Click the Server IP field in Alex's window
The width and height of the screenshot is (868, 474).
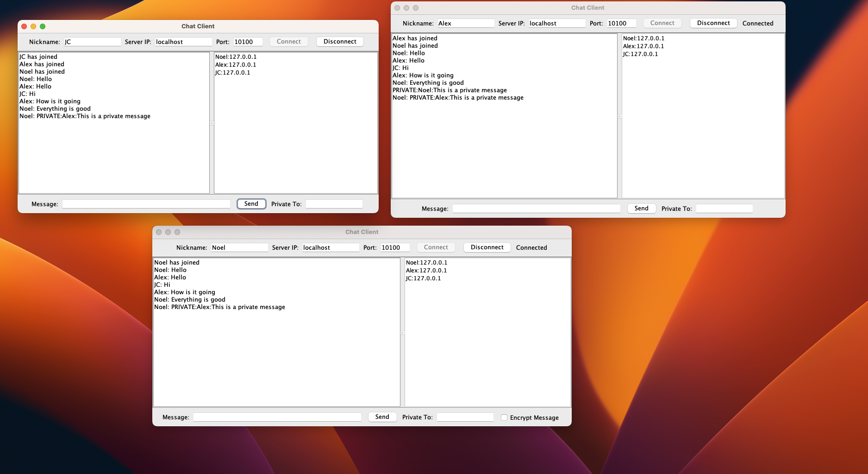tap(557, 23)
